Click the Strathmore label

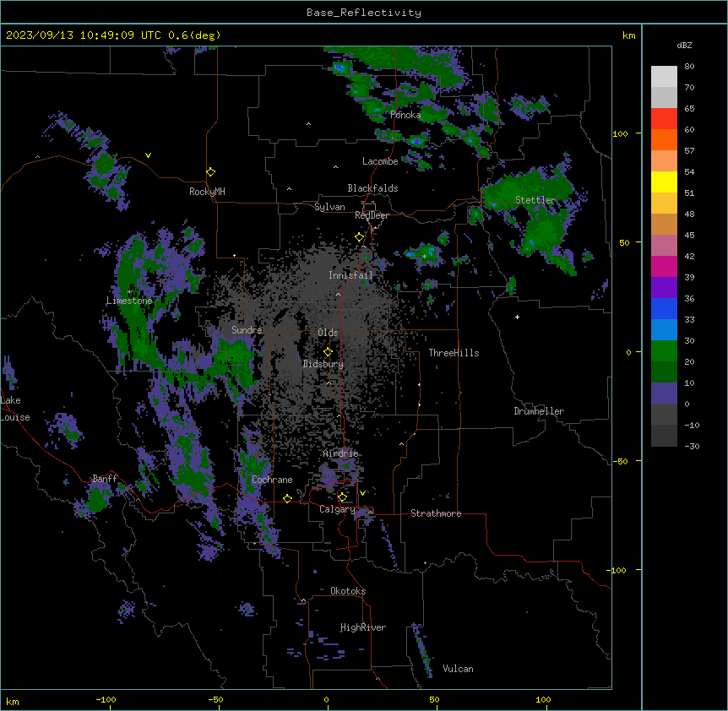pyautogui.click(x=436, y=513)
